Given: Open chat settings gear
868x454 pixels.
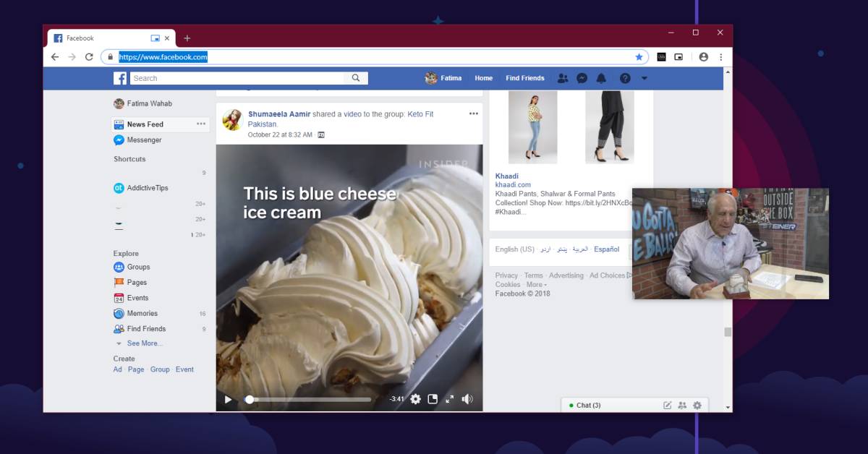Looking at the screenshot, I should pyautogui.click(x=697, y=406).
